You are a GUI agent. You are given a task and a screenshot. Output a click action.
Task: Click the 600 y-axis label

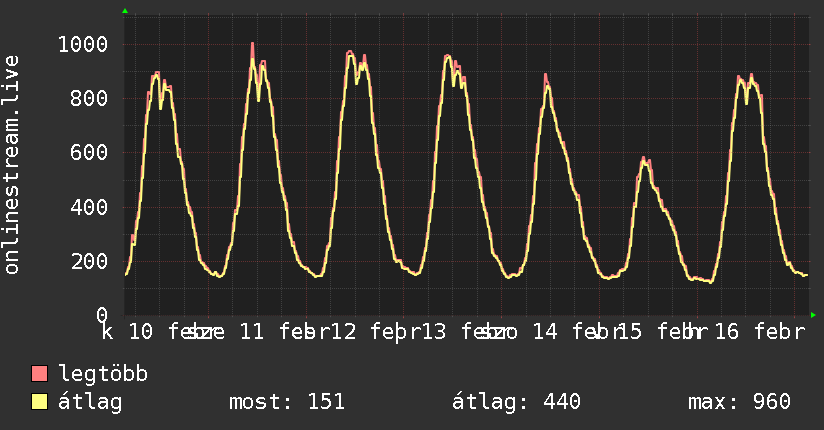89,153
